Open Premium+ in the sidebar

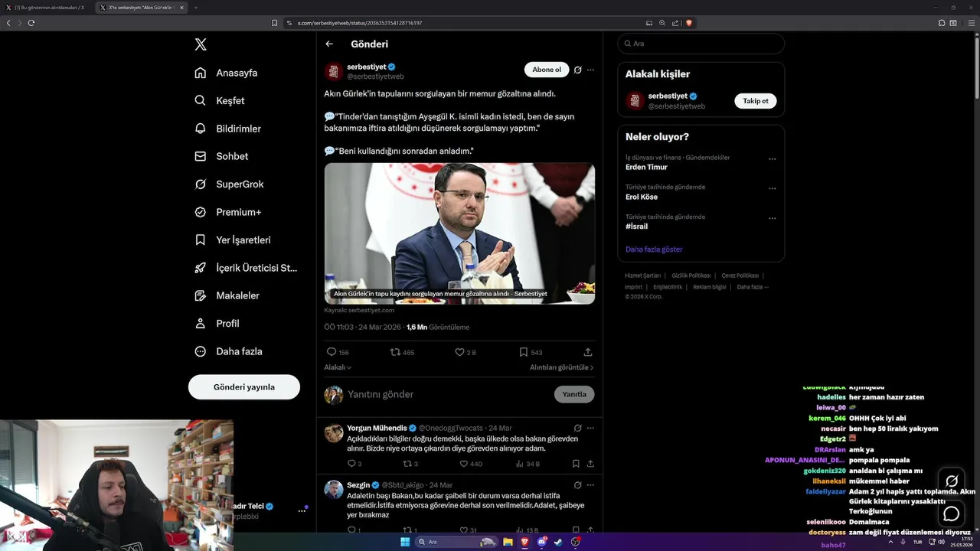pyautogui.click(x=227, y=212)
